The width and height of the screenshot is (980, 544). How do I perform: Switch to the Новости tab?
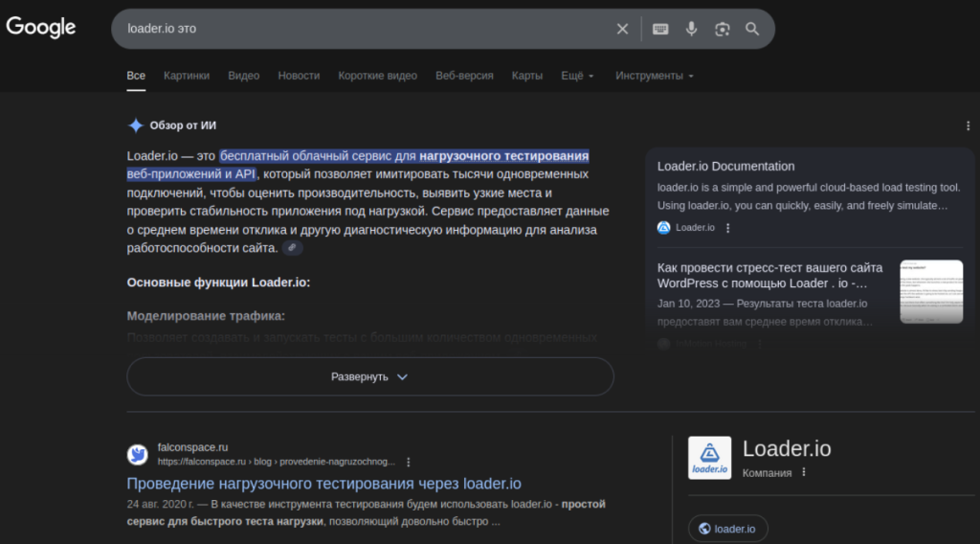299,76
